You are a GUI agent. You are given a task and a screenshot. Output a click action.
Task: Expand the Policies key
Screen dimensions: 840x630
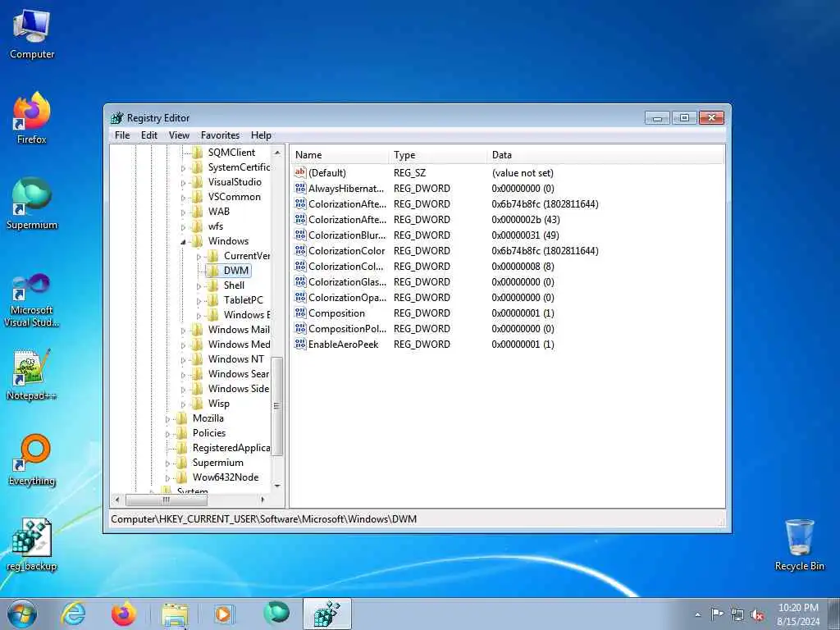(x=167, y=434)
